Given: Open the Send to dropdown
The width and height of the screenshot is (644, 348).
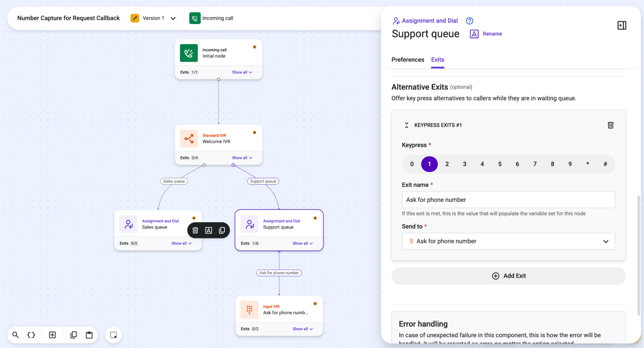Looking at the screenshot, I should (508, 241).
